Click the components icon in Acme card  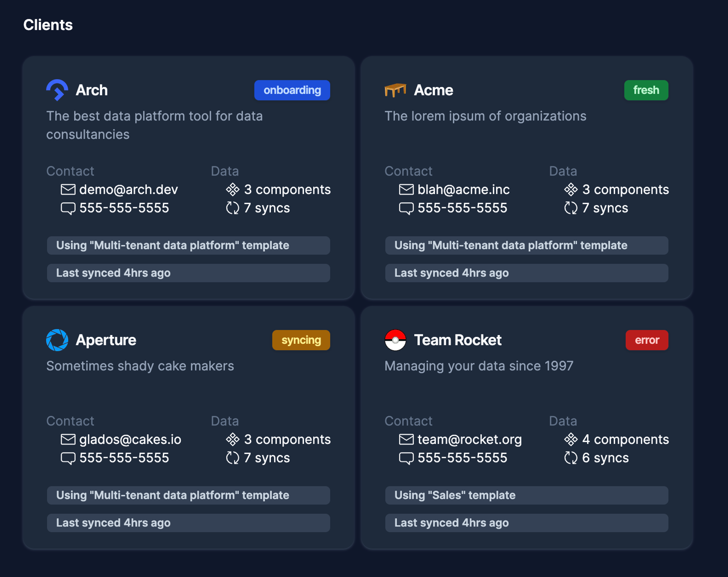click(x=571, y=190)
